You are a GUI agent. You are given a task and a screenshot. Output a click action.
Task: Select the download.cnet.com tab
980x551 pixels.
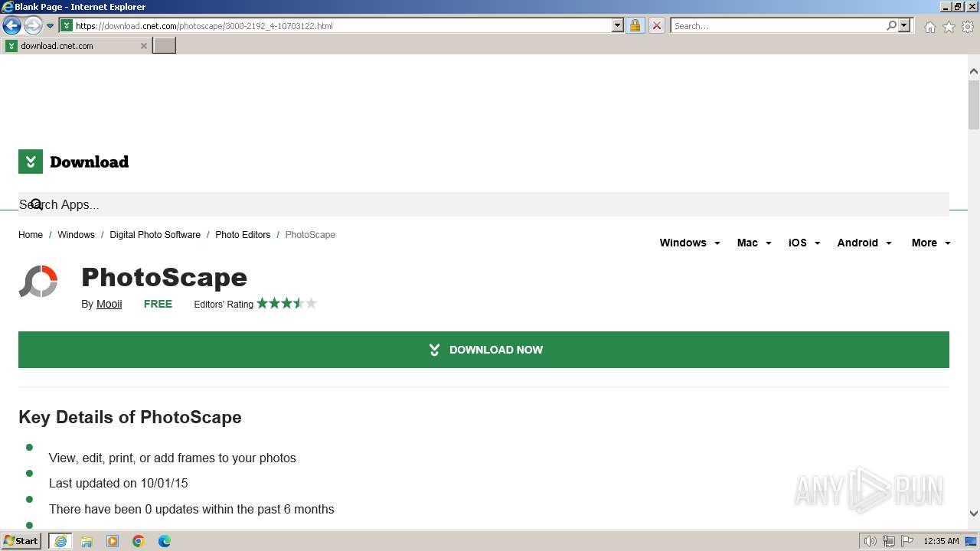point(76,45)
